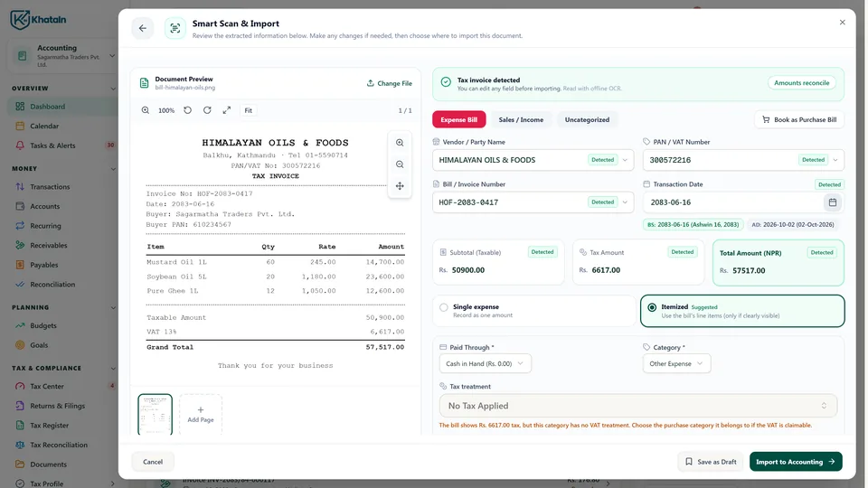The image size is (868, 488).
Task: Switch to Sales / Income tab
Action: [521, 119]
